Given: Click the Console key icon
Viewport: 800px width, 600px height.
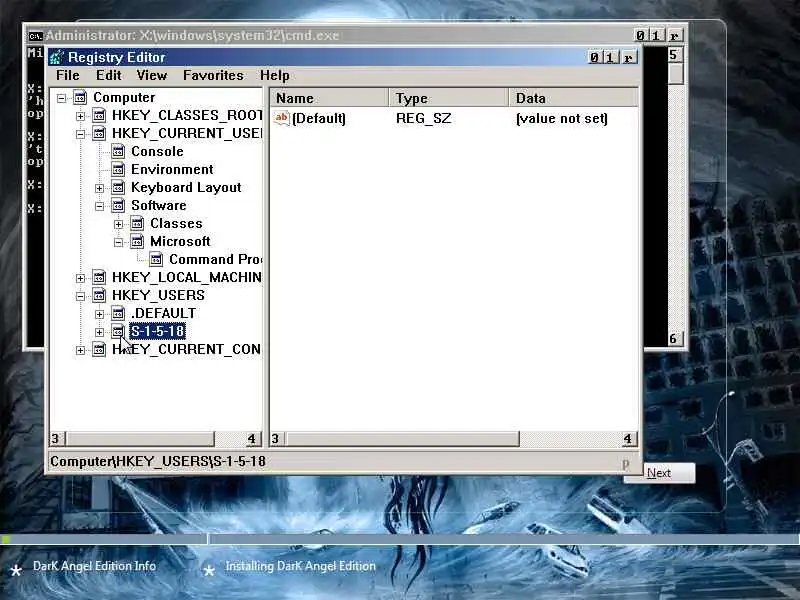Looking at the screenshot, I should click(x=118, y=152).
